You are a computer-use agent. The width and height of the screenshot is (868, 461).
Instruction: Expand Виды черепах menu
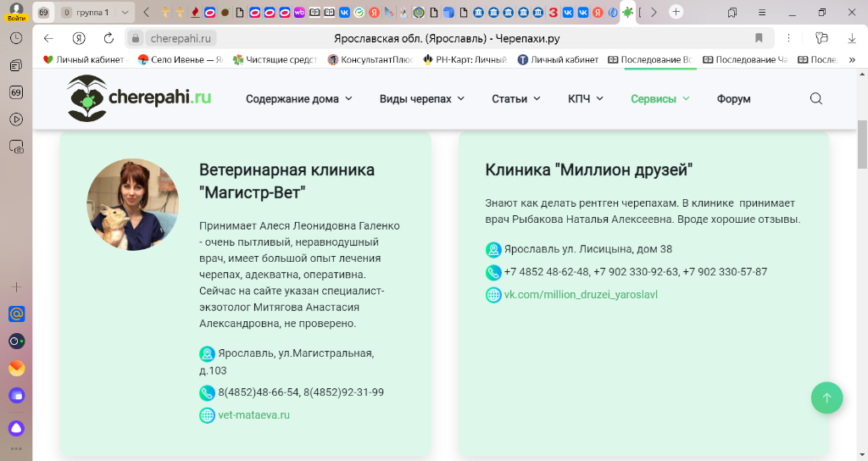(422, 98)
